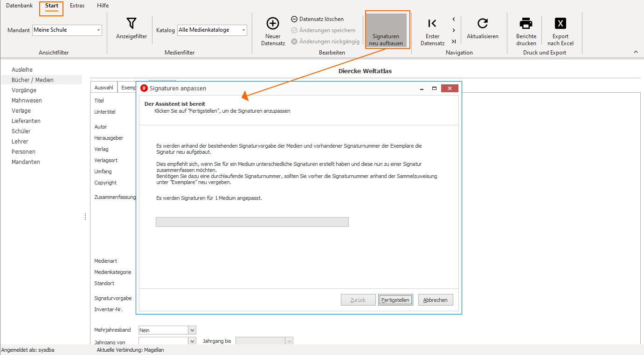Refresh data with Aktualisieren
Image resolution: width=644 pixels, height=355 pixels.
pos(483,29)
